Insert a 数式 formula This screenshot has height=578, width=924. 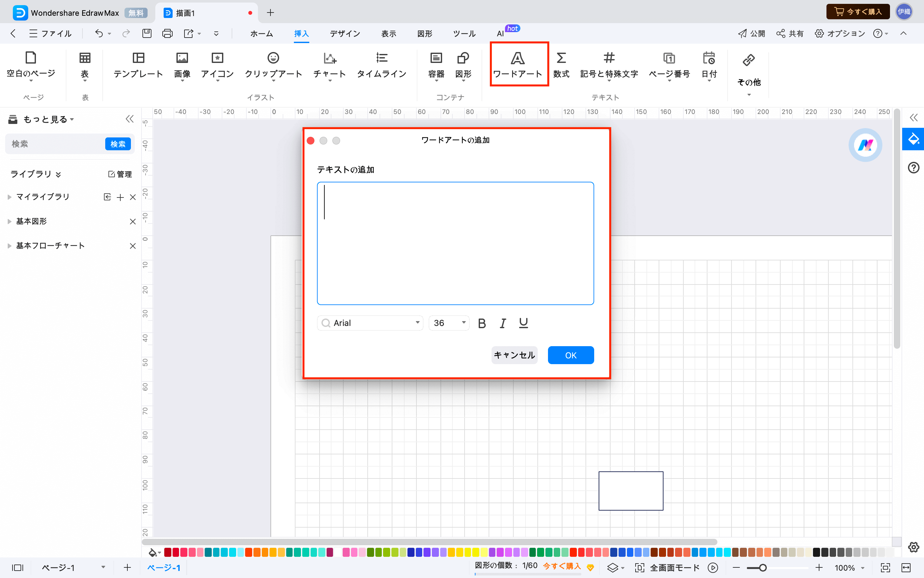pos(561,65)
